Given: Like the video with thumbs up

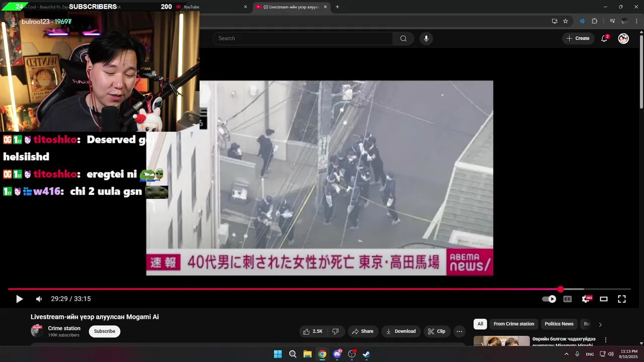Looking at the screenshot, I should click(x=312, y=331).
